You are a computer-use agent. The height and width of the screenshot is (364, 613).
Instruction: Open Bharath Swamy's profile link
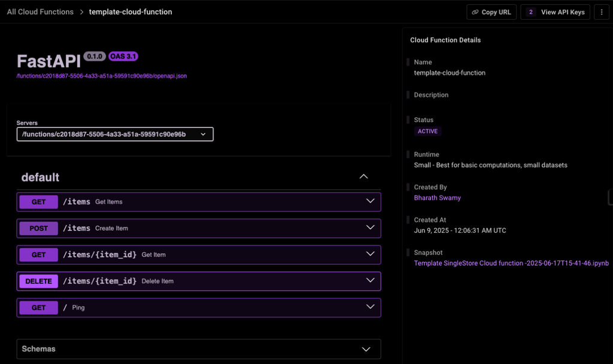[438, 198]
